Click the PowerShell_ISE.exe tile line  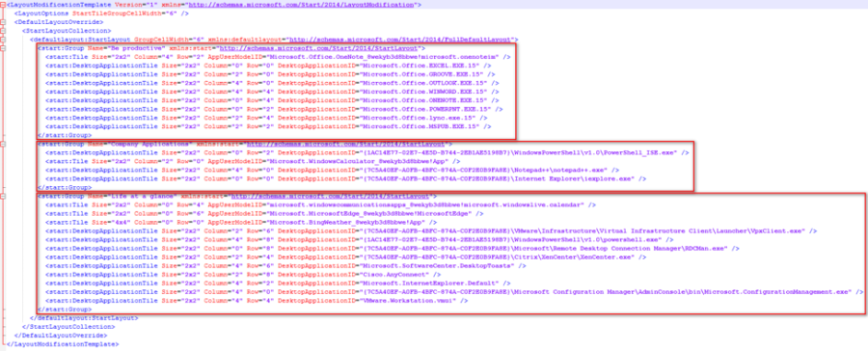pos(366,152)
